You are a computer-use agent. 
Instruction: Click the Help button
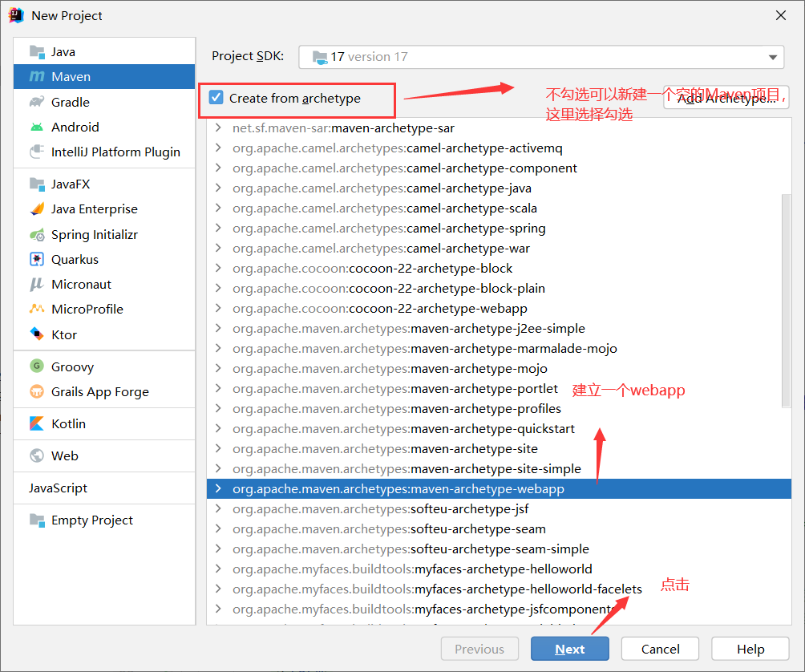coord(750,649)
